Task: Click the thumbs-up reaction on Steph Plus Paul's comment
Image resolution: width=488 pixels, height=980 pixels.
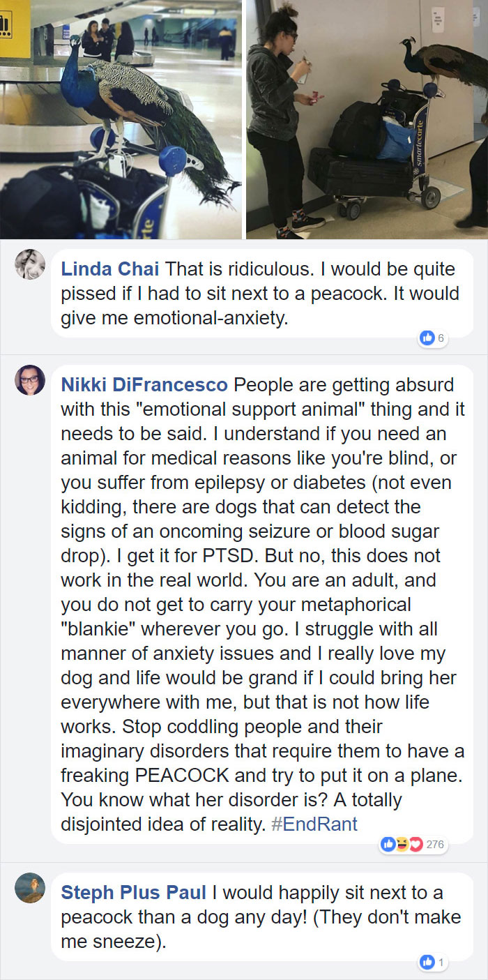Action: [x=427, y=961]
